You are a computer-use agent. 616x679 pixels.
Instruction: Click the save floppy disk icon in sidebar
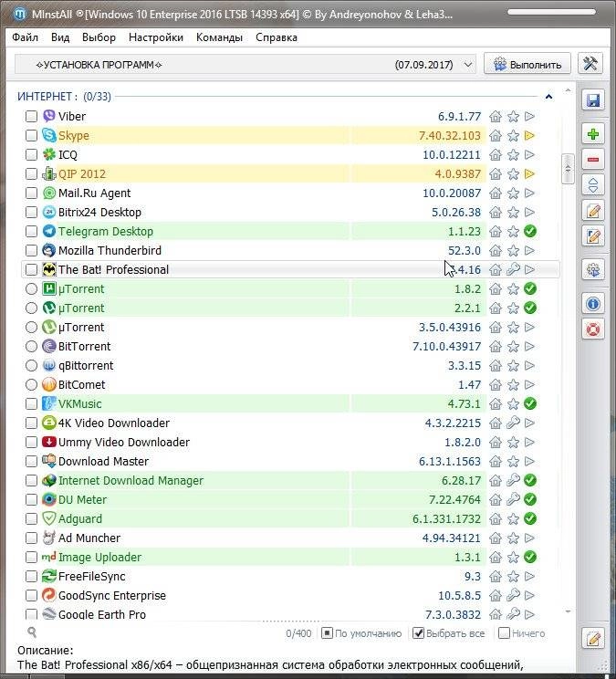(592, 100)
